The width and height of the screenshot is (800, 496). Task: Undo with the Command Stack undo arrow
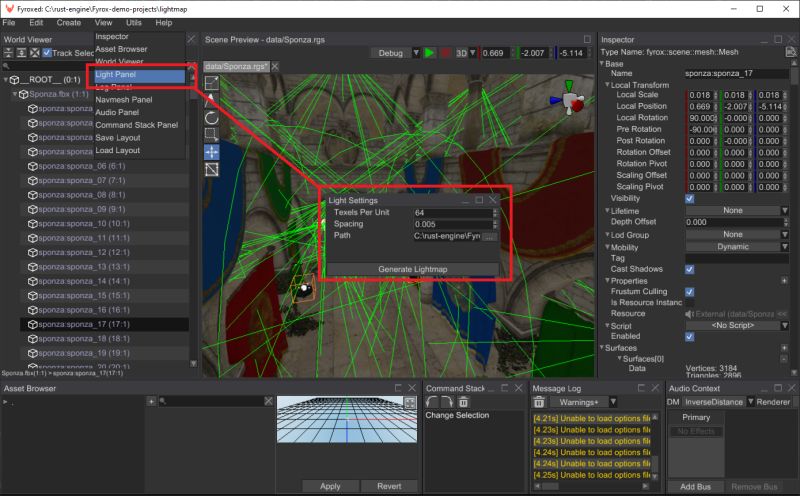coord(432,402)
